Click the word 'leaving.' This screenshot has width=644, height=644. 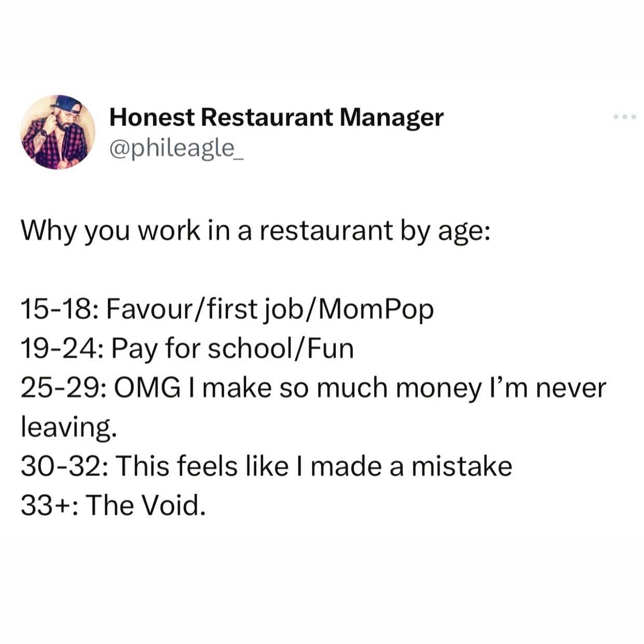[x=66, y=427]
